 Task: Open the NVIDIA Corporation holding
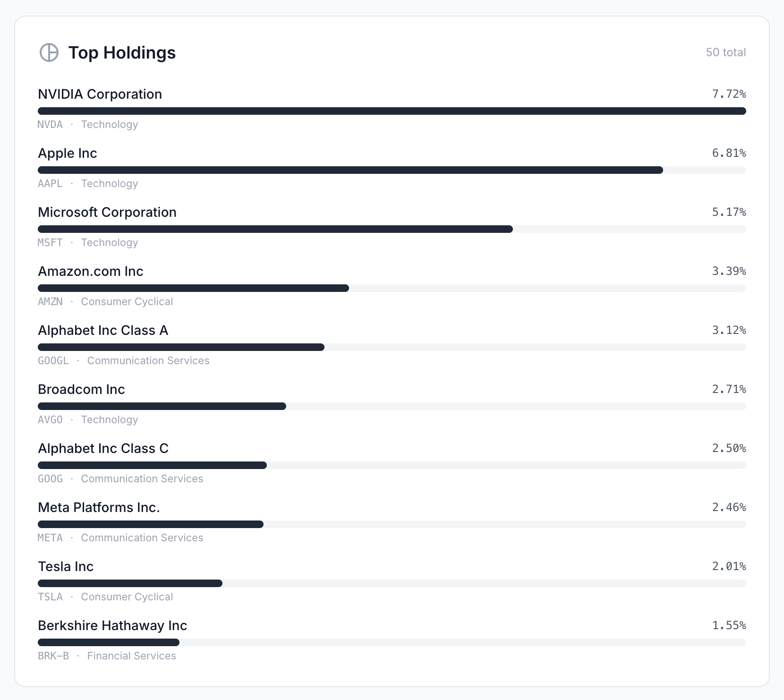pyautogui.click(x=100, y=94)
